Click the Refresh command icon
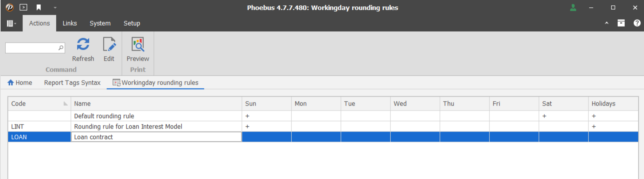Screen dimensions: 644x179 (83, 45)
